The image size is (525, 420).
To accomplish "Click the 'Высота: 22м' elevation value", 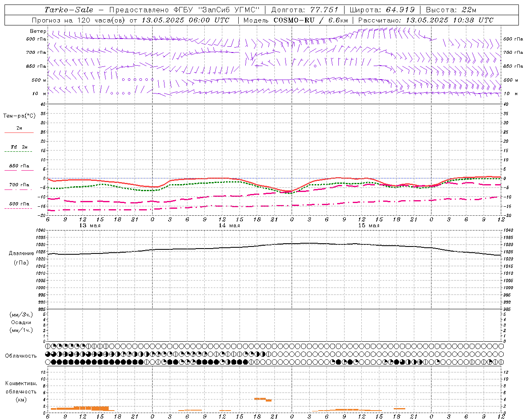I will pyautogui.click(x=451, y=10).
